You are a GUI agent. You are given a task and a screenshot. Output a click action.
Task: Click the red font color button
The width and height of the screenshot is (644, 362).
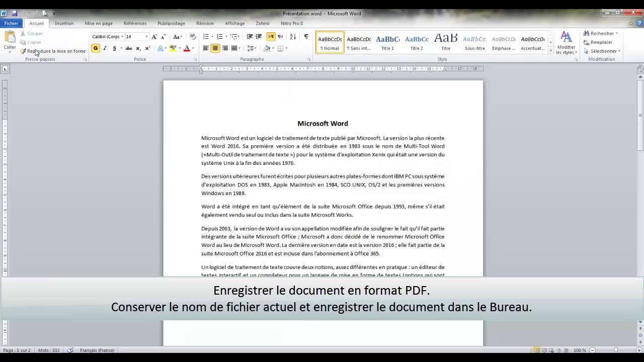click(x=187, y=48)
